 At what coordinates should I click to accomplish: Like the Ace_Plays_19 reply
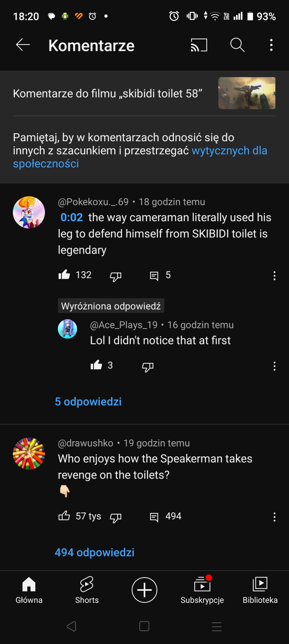(x=96, y=365)
